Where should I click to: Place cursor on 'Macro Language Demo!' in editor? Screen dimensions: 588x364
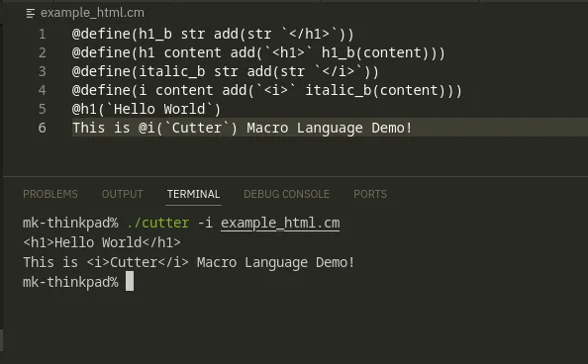330,128
